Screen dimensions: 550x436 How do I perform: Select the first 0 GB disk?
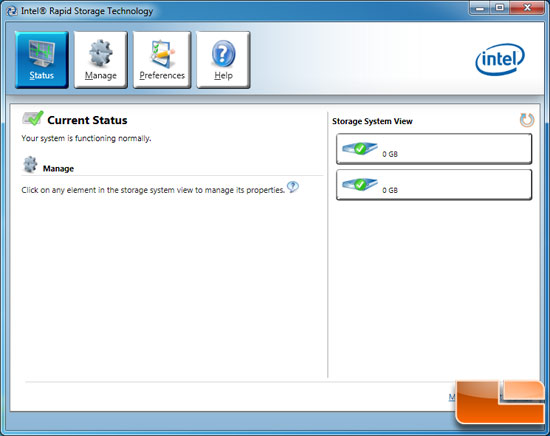click(434, 149)
